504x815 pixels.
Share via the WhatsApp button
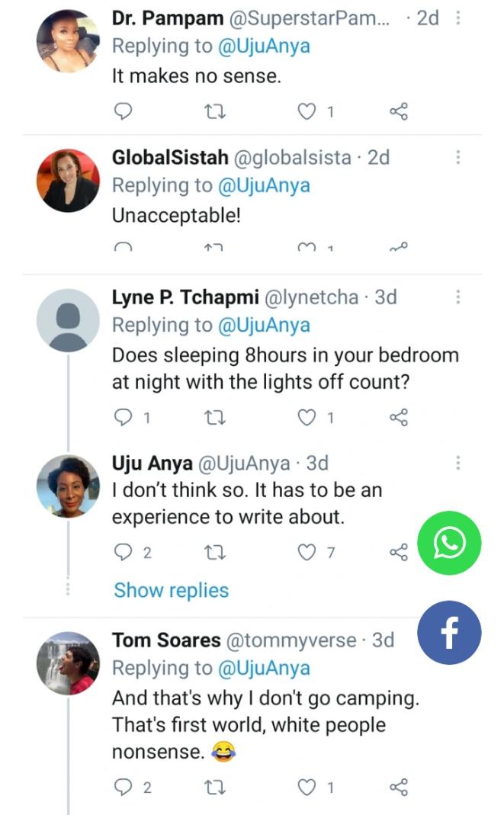(x=449, y=543)
